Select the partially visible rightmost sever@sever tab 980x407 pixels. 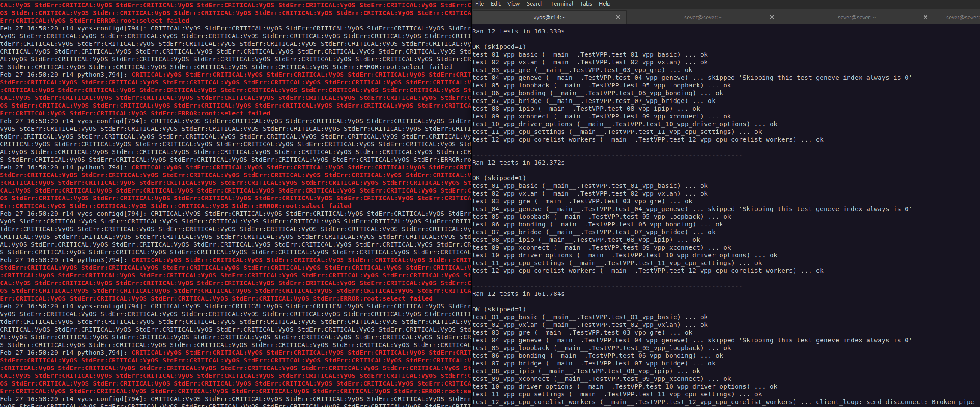click(x=962, y=18)
